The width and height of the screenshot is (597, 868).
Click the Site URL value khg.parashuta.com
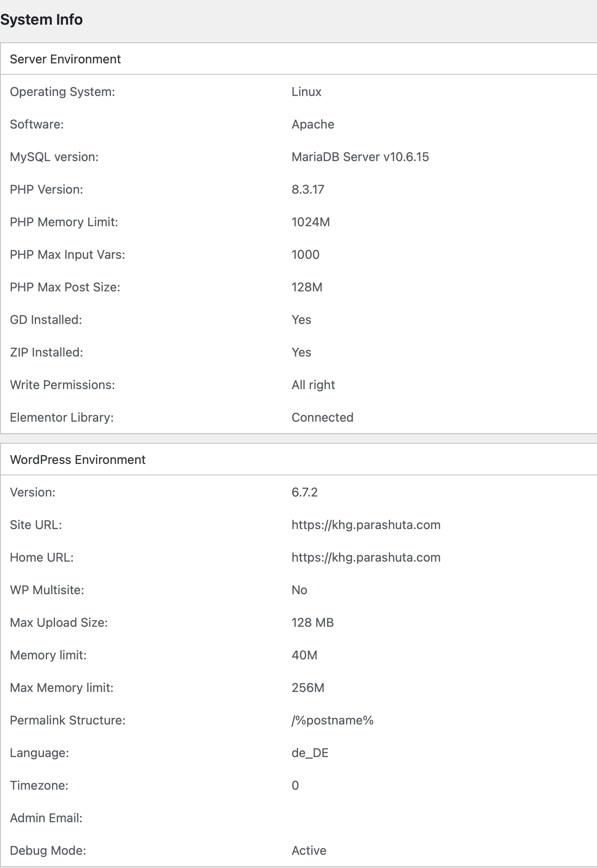(366, 525)
